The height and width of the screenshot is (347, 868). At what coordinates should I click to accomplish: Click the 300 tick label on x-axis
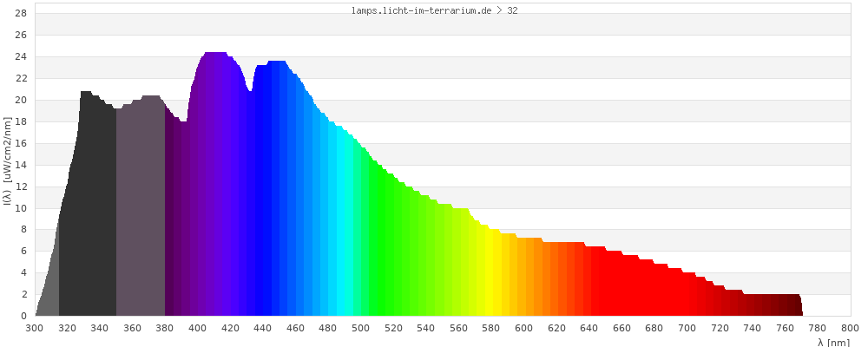35,328
